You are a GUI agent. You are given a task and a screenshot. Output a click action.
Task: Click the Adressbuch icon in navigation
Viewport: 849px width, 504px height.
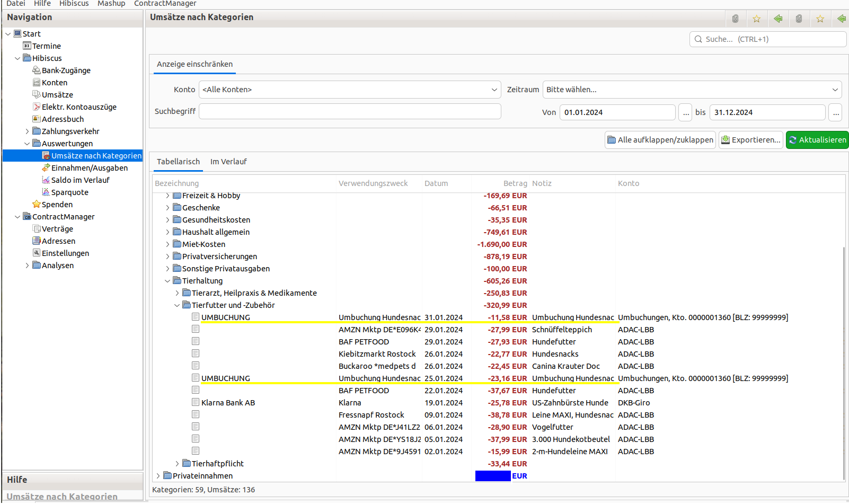pyautogui.click(x=37, y=119)
